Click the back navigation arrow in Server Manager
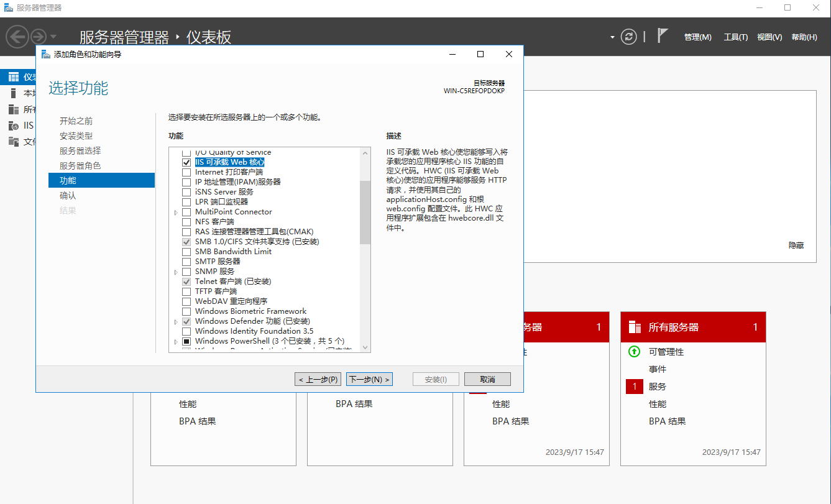Screen dimensions: 831x504 click(18, 37)
